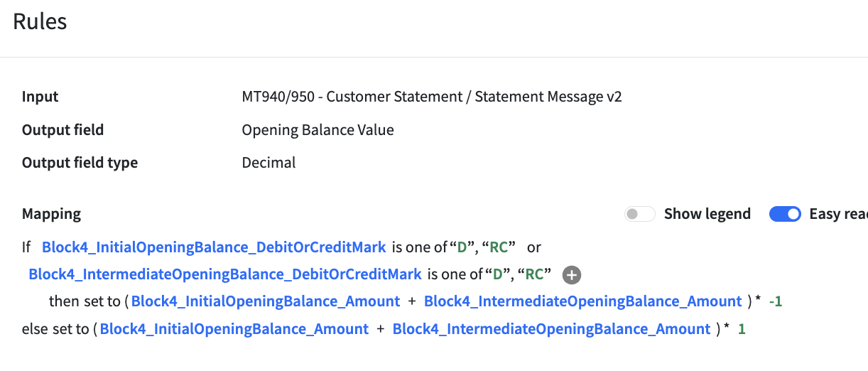Image resolution: width=868 pixels, height=371 pixels.
Task: Click Block4_InitialOpeningBalance_Amount in the else clause
Action: click(234, 329)
